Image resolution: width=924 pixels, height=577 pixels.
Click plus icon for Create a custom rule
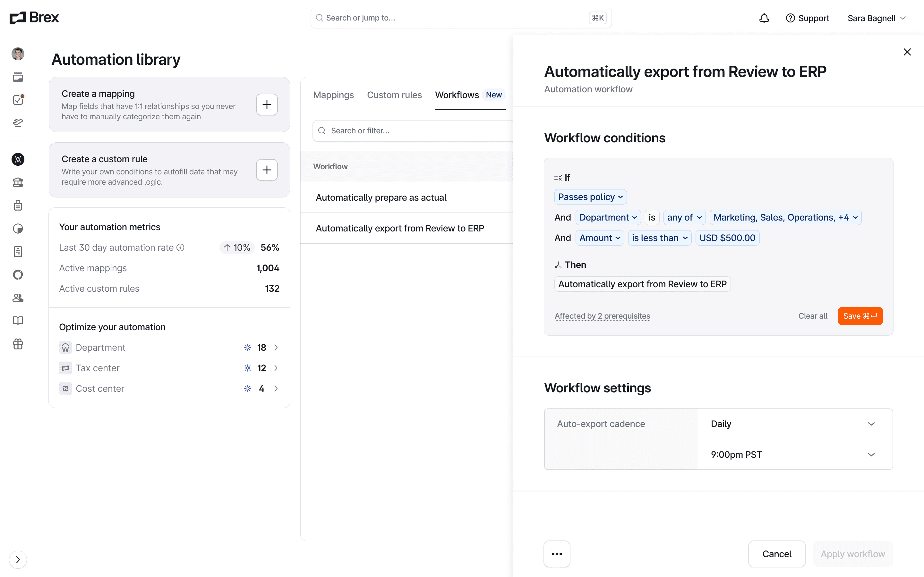tap(267, 170)
